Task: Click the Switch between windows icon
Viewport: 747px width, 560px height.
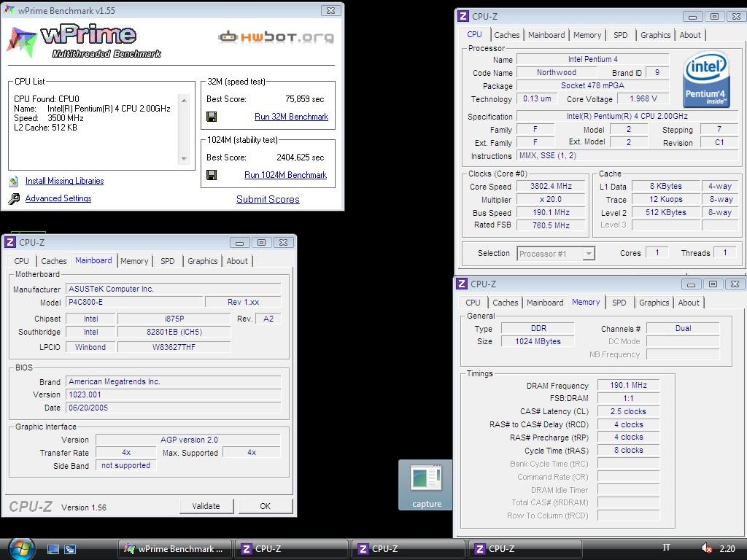Action: point(70,549)
